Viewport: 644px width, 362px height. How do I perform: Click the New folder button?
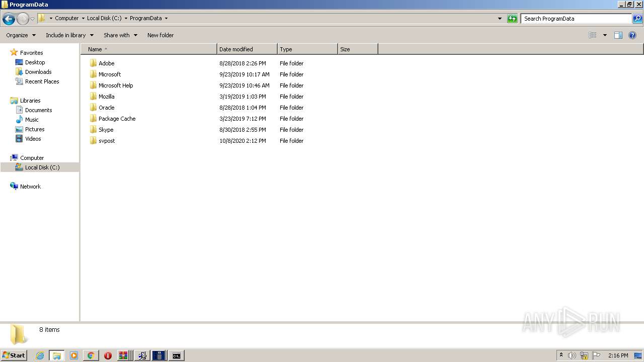coord(160,35)
